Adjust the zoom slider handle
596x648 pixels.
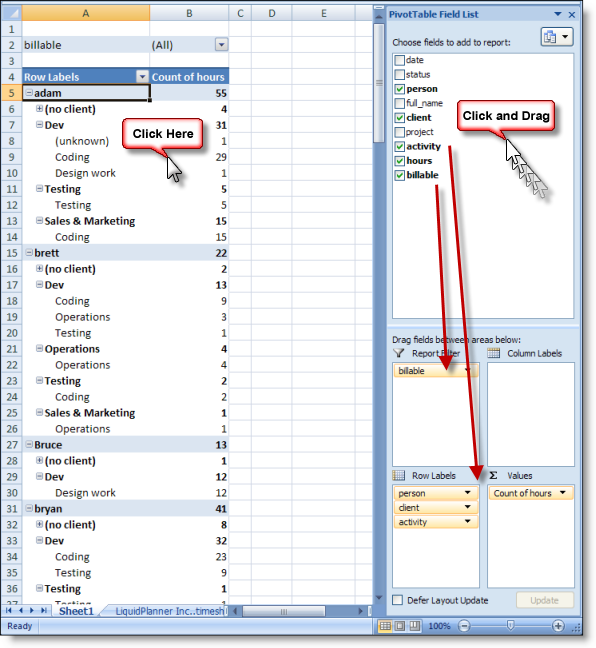510,626
